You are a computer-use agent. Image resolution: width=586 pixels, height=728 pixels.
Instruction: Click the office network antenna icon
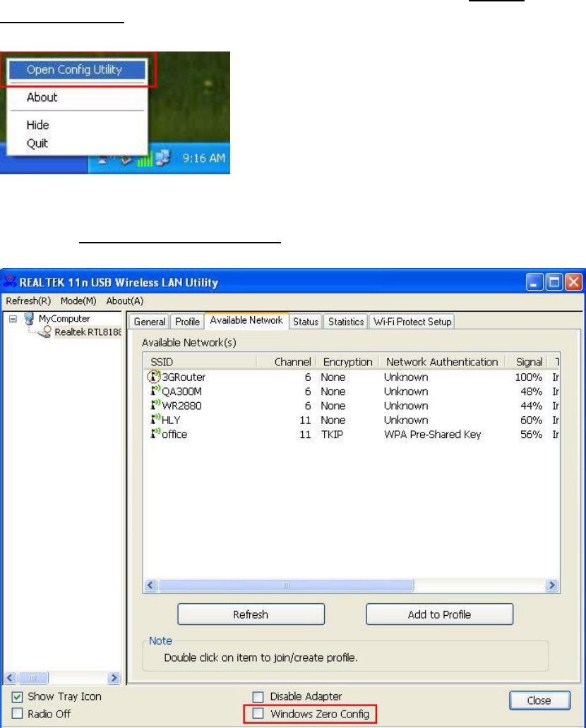[155, 434]
